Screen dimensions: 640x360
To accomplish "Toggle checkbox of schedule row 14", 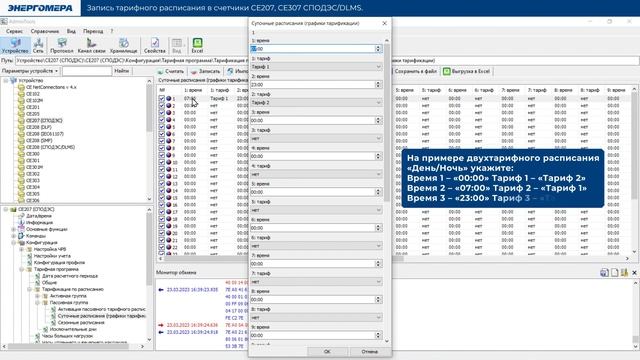I will (x=162, y=190).
